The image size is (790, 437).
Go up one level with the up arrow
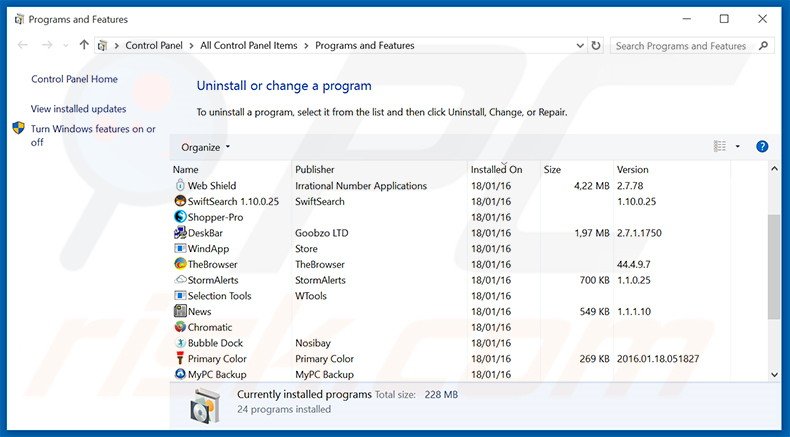pos(84,45)
